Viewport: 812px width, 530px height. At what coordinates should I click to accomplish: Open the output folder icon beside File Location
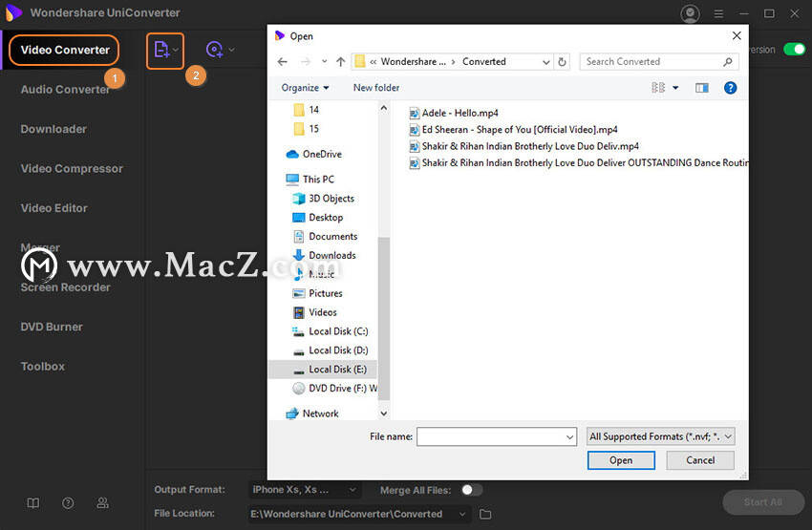(485, 514)
